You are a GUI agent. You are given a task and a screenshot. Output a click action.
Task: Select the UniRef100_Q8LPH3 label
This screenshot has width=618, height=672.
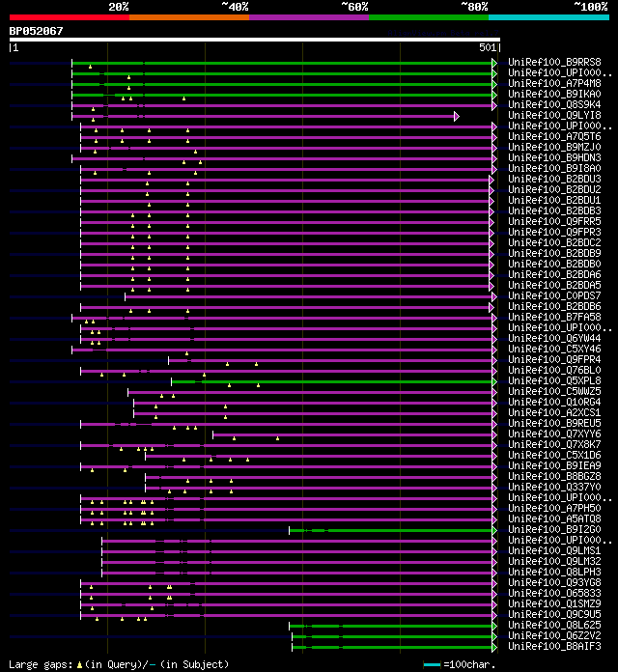coord(554,572)
